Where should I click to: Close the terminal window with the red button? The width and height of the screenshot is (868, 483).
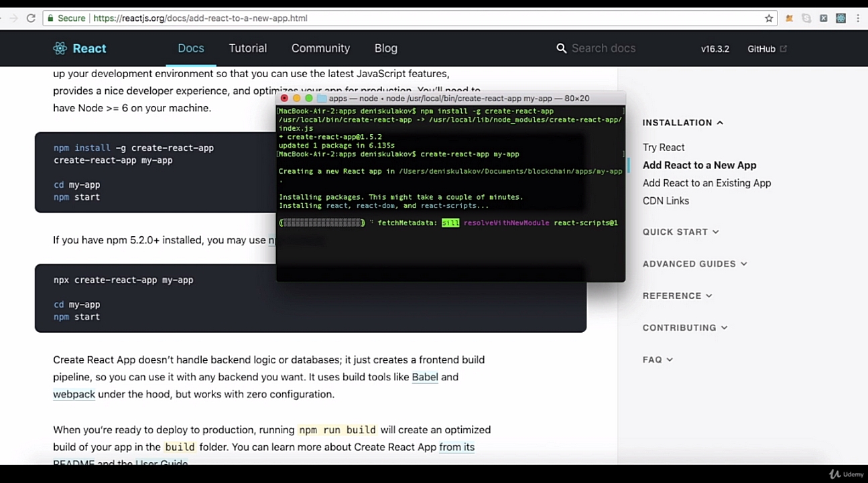284,99
